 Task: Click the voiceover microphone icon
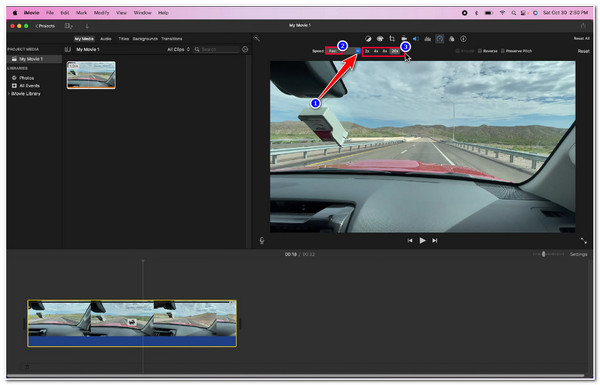pos(262,240)
